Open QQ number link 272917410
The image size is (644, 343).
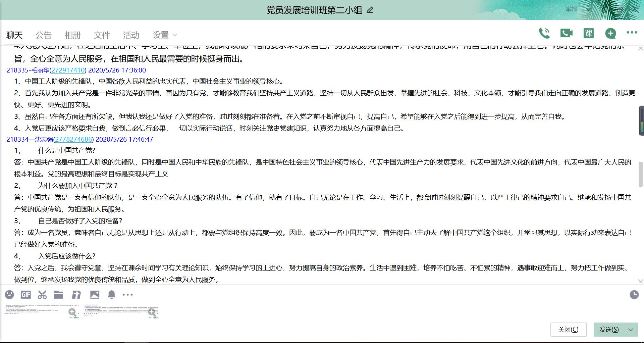tap(68, 70)
